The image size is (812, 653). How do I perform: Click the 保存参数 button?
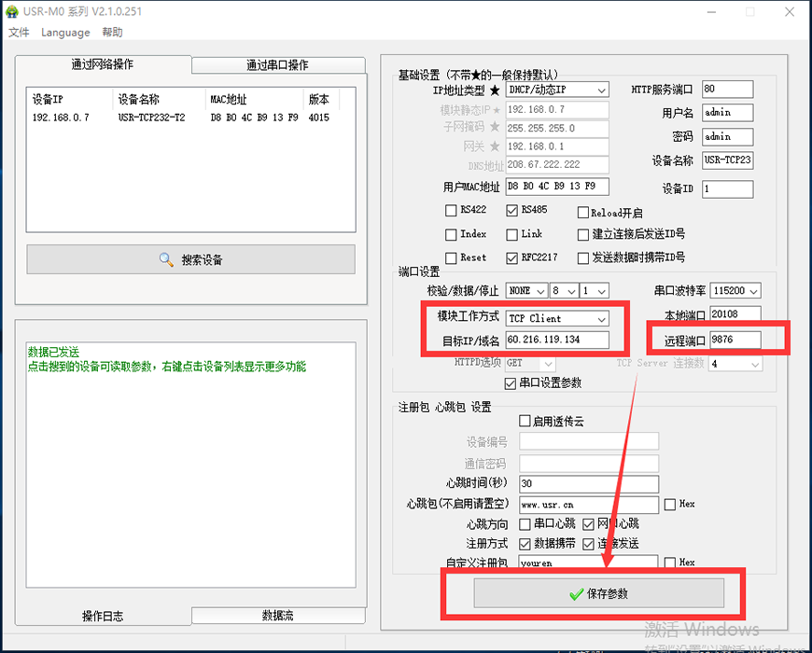[x=598, y=594]
